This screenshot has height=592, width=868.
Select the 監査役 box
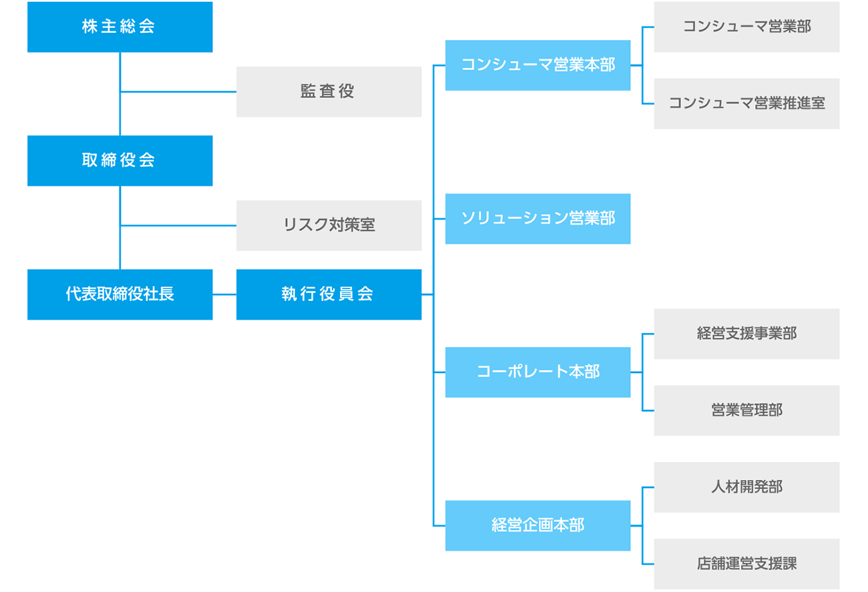(329, 91)
